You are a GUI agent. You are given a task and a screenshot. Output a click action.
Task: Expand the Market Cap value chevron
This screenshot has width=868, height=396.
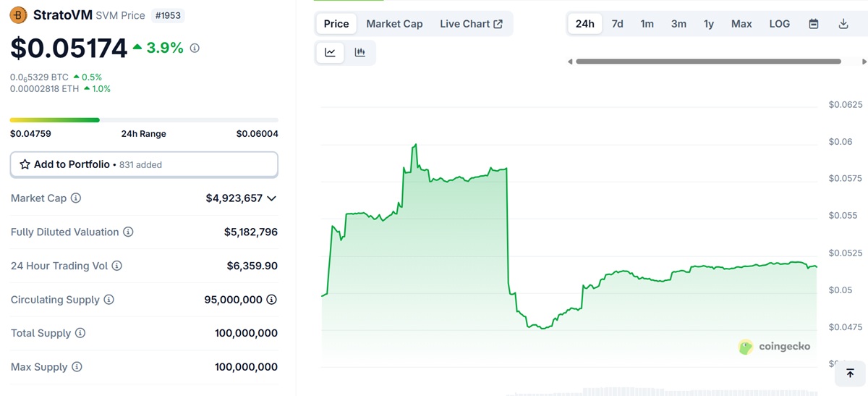tap(272, 198)
